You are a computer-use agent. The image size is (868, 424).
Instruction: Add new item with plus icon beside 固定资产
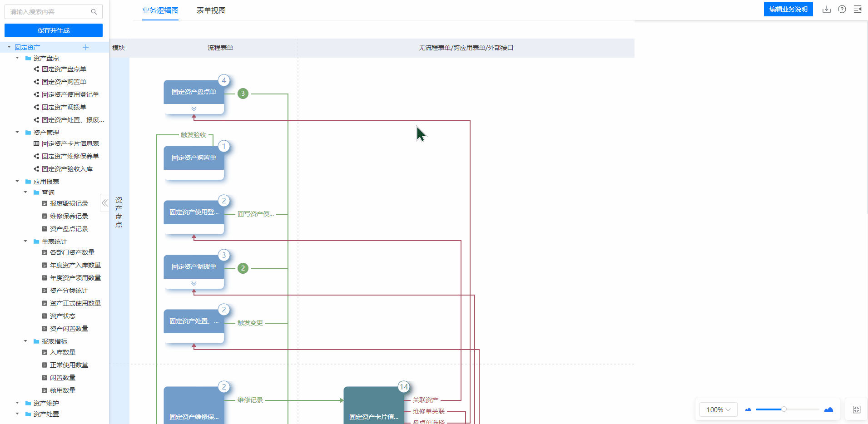tap(86, 47)
